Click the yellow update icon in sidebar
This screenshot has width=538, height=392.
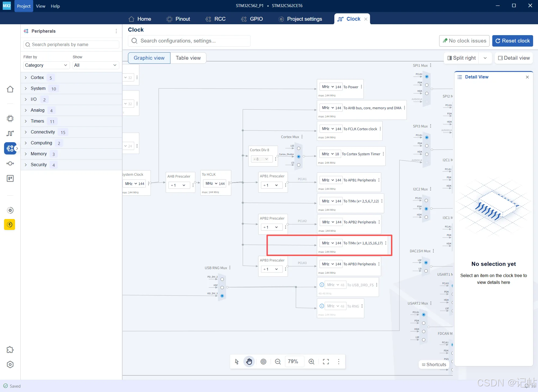click(10, 224)
